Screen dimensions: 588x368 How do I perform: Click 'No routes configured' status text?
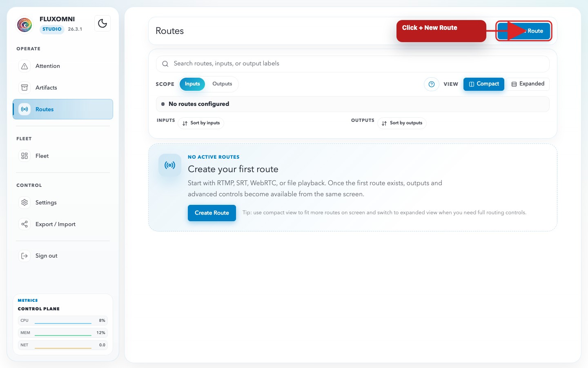click(x=199, y=104)
